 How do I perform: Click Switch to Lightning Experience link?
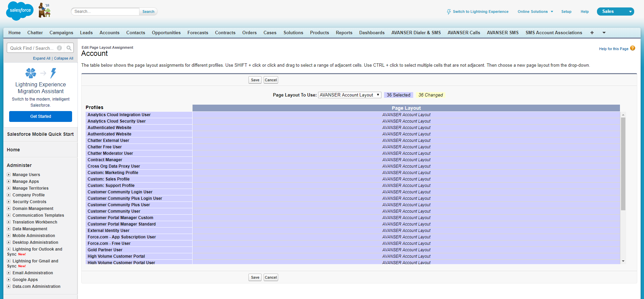point(481,12)
